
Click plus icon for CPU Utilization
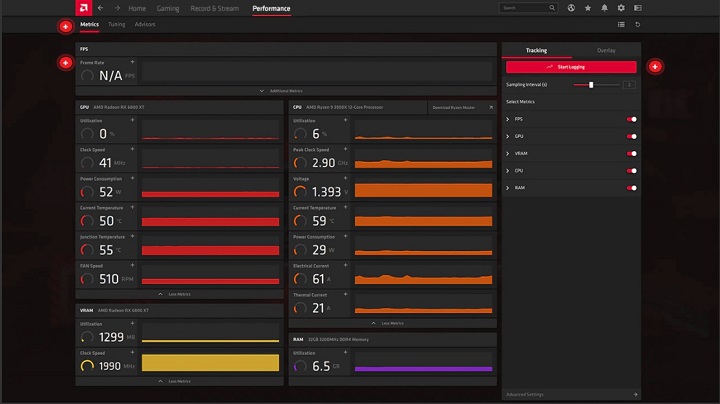pyautogui.click(x=345, y=120)
